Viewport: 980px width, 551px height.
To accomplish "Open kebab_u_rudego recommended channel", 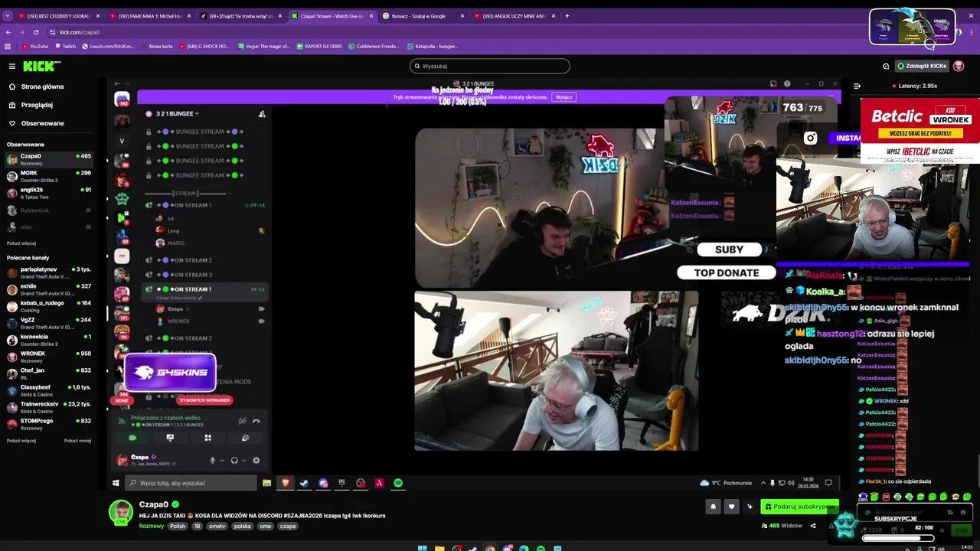I will point(48,306).
